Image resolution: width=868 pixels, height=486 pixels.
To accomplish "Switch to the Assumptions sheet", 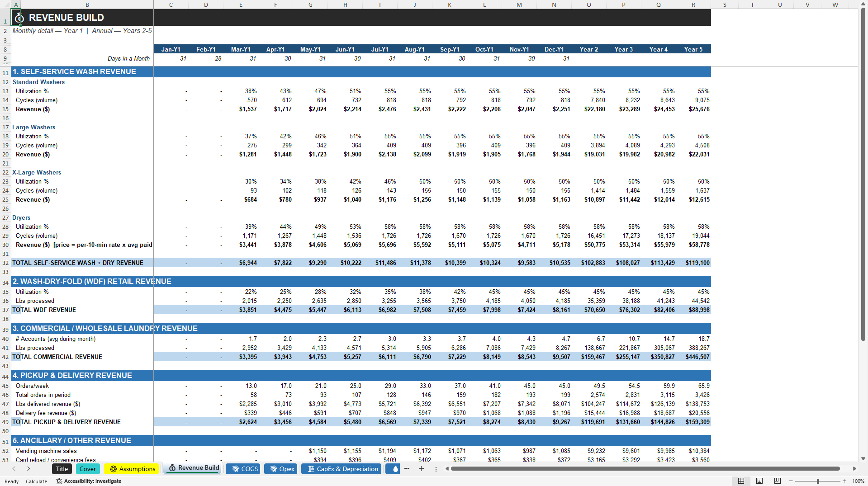I will pyautogui.click(x=132, y=469).
